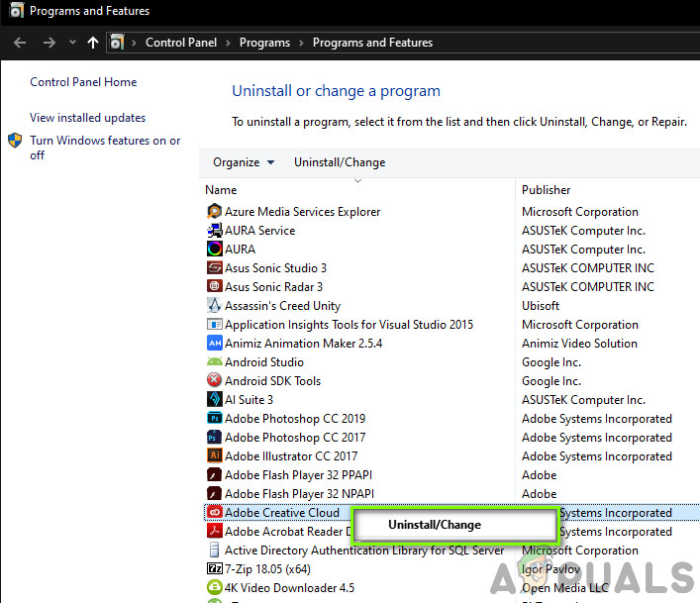Click the Animiz Animation Maker icon

pos(214,343)
